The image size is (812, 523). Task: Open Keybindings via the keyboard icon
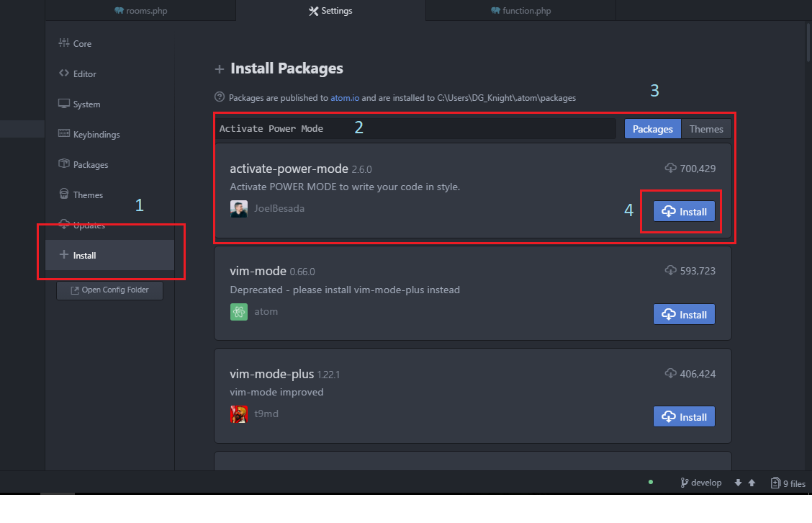63,134
